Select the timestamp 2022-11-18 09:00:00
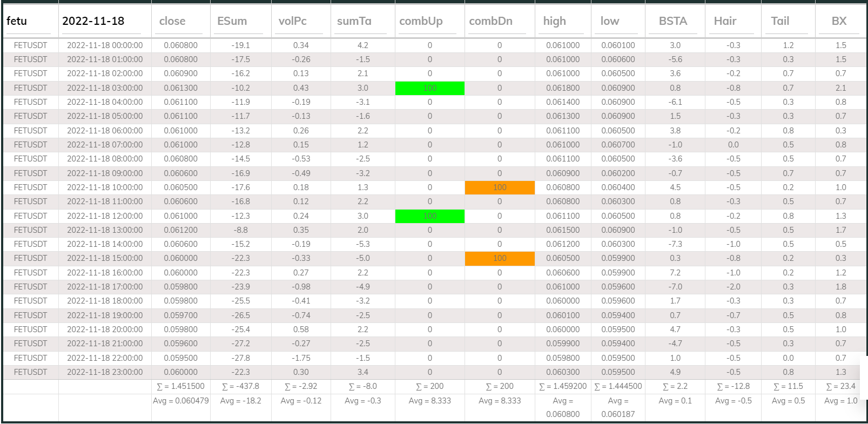This screenshot has width=868, height=424. tap(105, 173)
